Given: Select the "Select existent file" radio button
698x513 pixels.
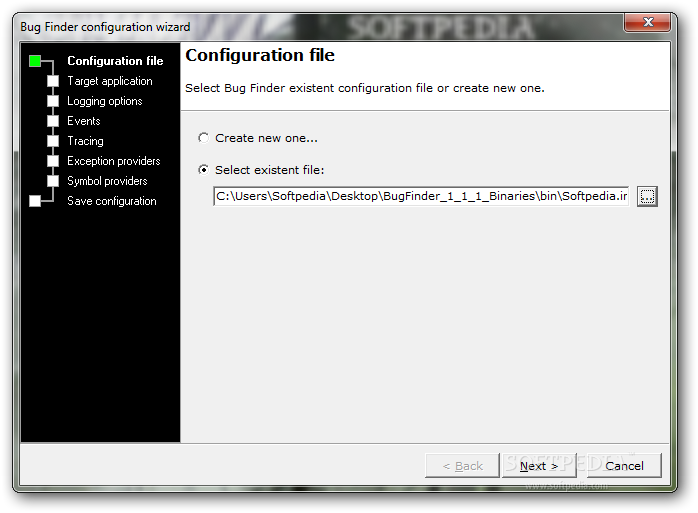Looking at the screenshot, I should pos(203,170).
